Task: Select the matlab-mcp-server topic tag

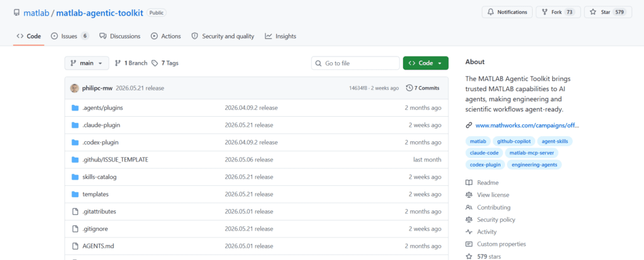Action: 531,153
